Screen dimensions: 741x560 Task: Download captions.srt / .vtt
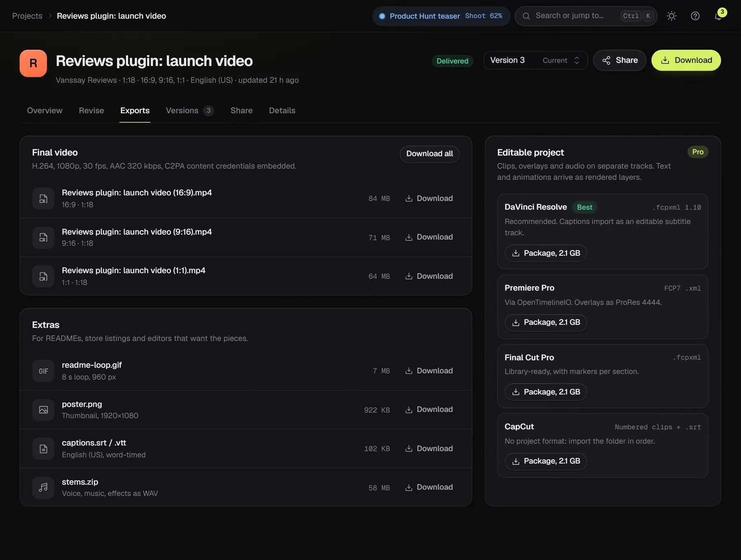point(429,448)
